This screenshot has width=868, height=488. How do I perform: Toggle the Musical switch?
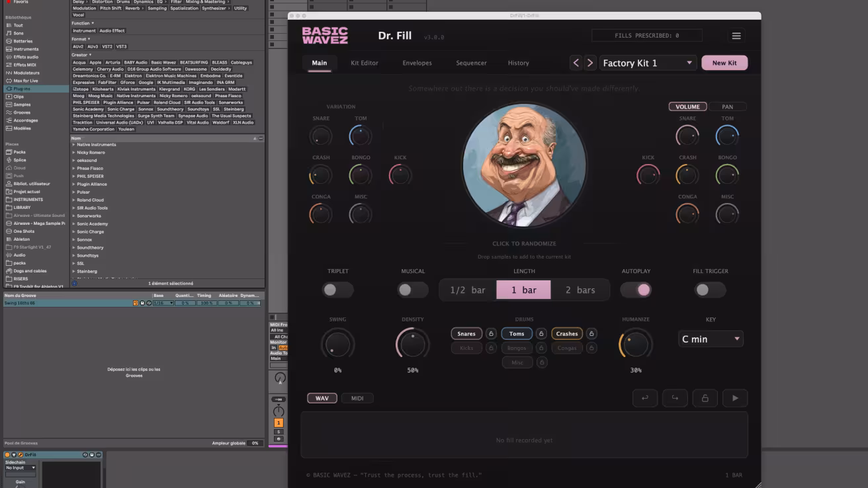pyautogui.click(x=413, y=290)
